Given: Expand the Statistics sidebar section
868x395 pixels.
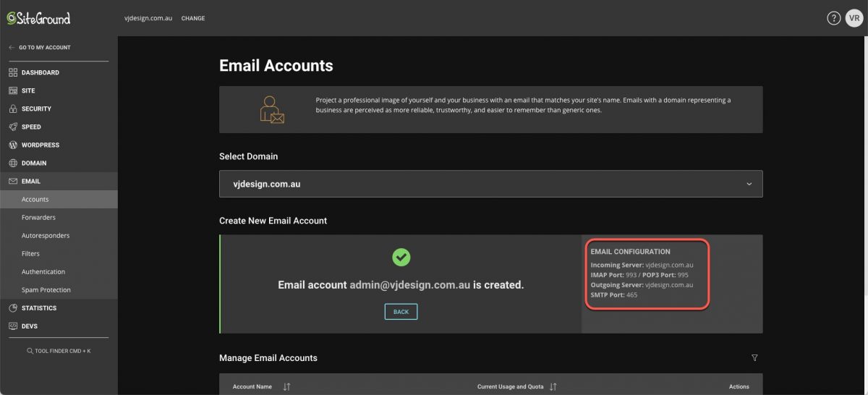Looking at the screenshot, I should (x=38, y=308).
